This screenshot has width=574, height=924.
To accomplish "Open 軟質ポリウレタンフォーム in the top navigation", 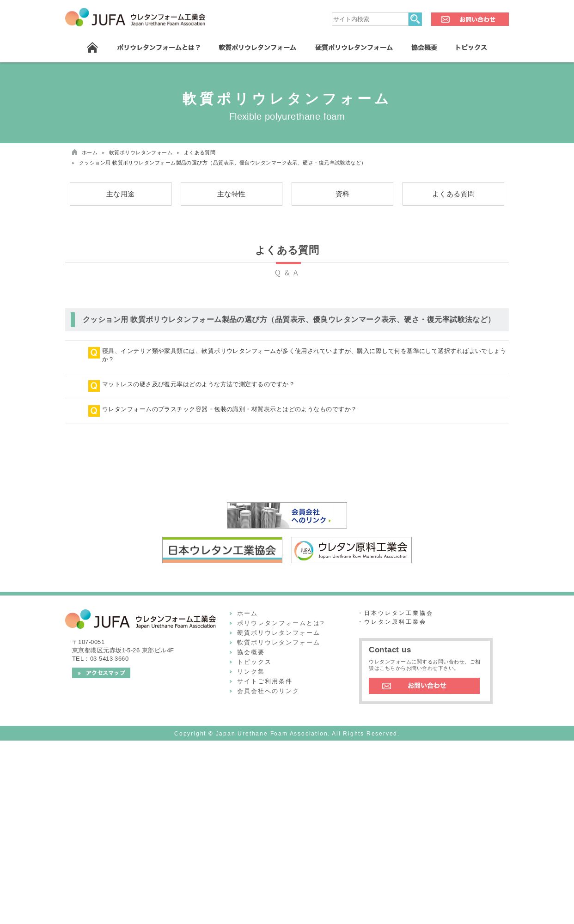I will (x=257, y=48).
